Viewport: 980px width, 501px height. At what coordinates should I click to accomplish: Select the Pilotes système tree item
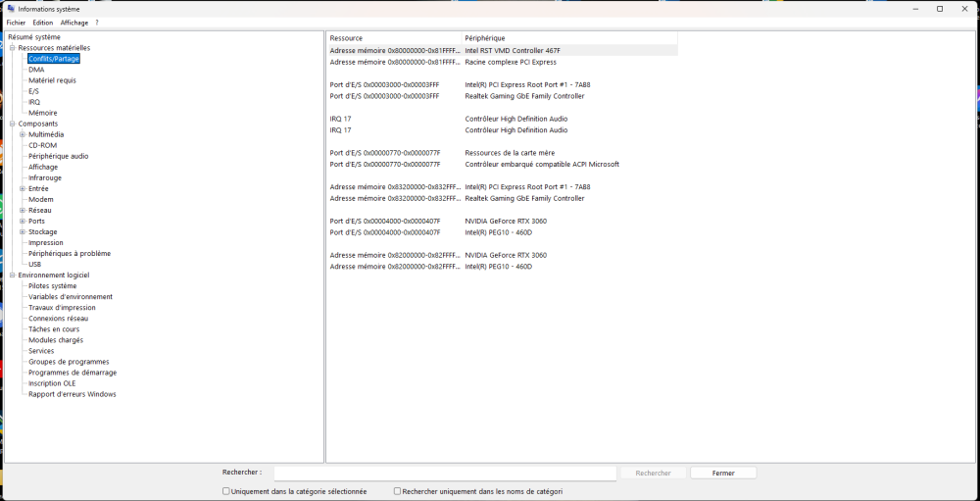coord(53,286)
